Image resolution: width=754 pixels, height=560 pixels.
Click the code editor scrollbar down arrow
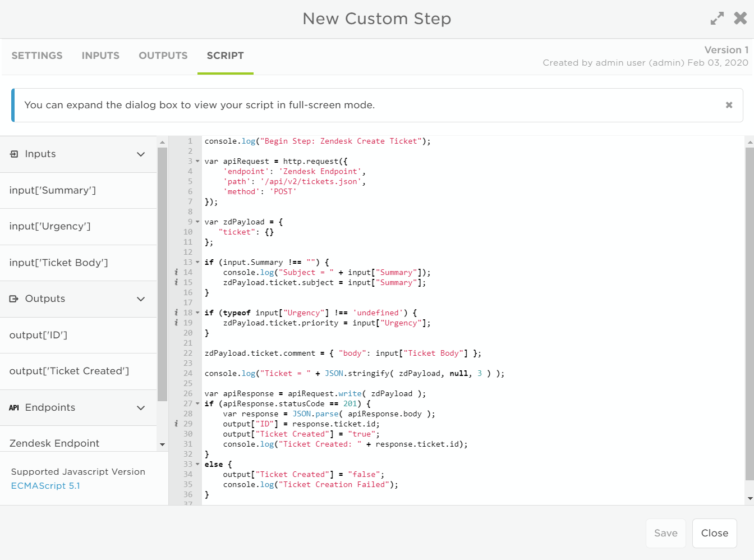click(750, 498)
